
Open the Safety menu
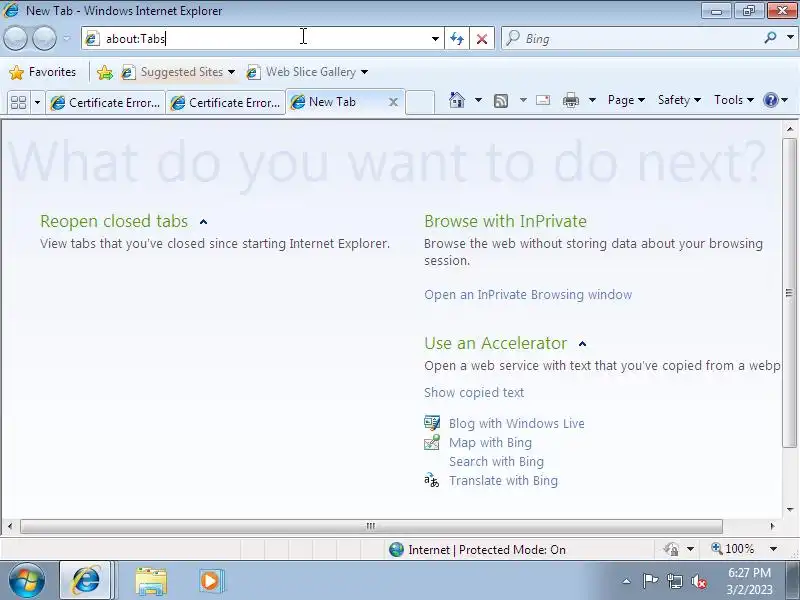coord(679,100)
